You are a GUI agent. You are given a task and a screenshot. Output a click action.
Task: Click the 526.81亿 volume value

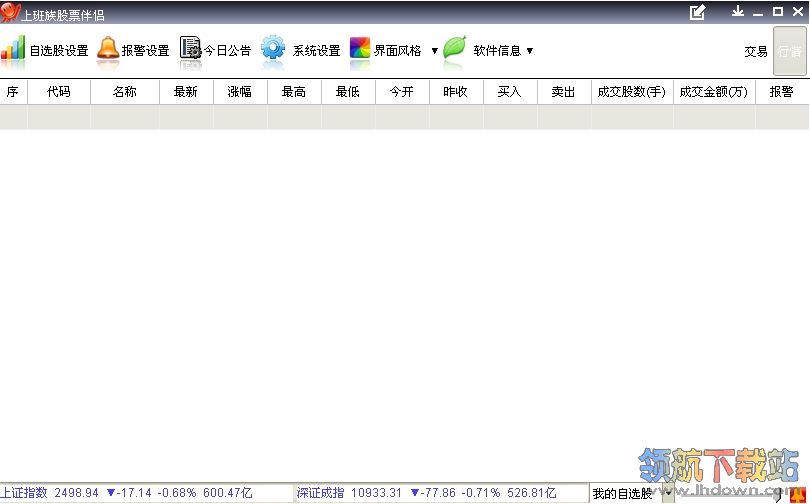(532, 493)
